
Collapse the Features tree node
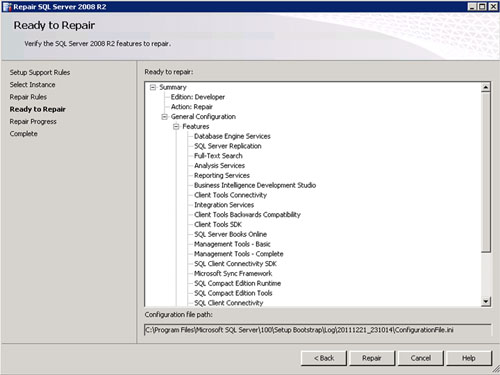coord(176,127)
